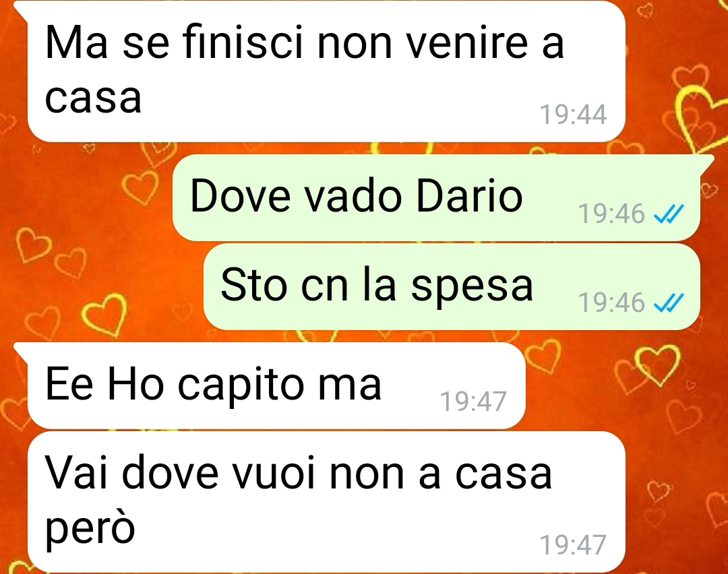Image resolution: width=728 pixels, height=574 pixels.
Task: Select the "Dove vado Dario" sent message
Action: click(436, 197)
